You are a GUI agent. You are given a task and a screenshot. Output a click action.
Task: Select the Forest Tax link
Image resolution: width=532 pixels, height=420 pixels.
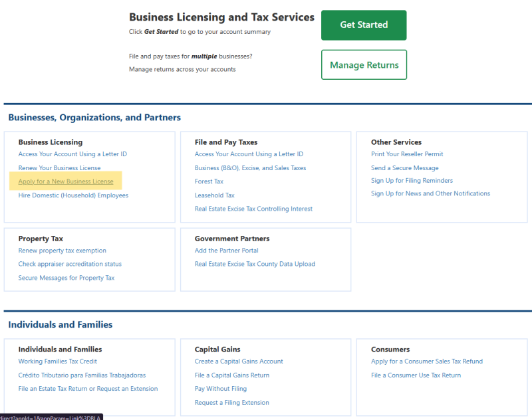pyautogui.click(x=209, y=181)
